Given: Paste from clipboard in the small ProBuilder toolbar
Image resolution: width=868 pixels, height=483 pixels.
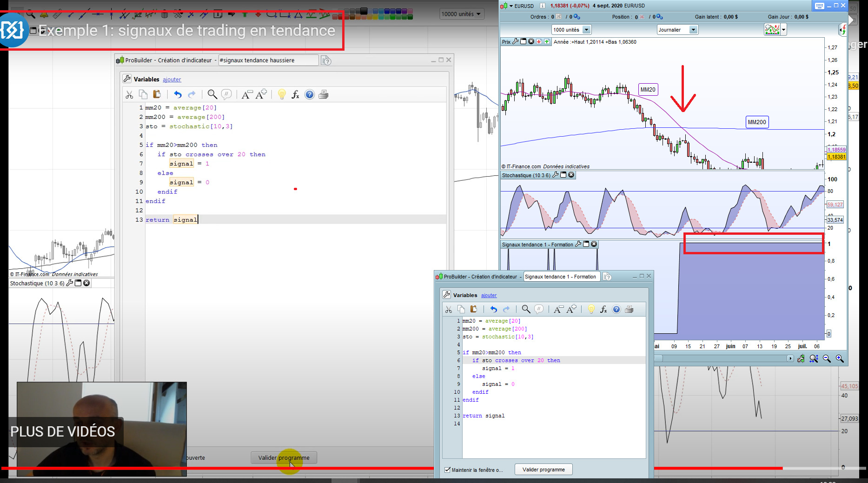Looking at the screenshot, I should (474, 309).
